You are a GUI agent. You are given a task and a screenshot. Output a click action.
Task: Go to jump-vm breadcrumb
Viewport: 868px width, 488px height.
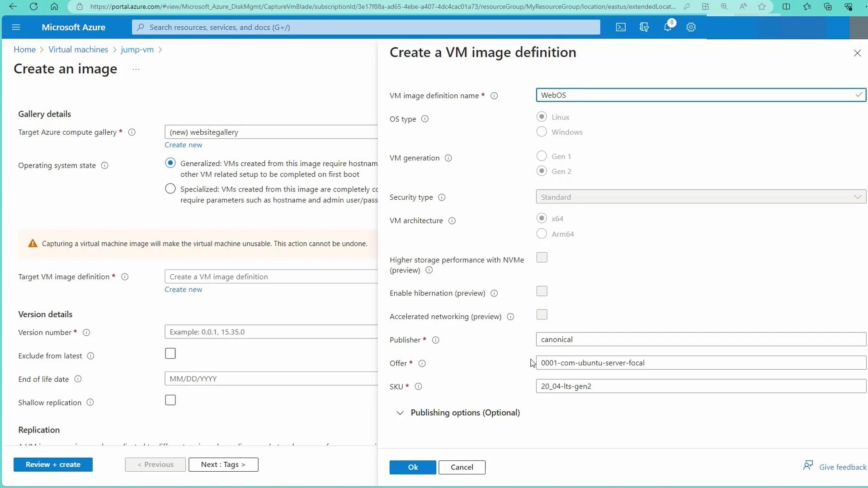[x=137, y=50]
